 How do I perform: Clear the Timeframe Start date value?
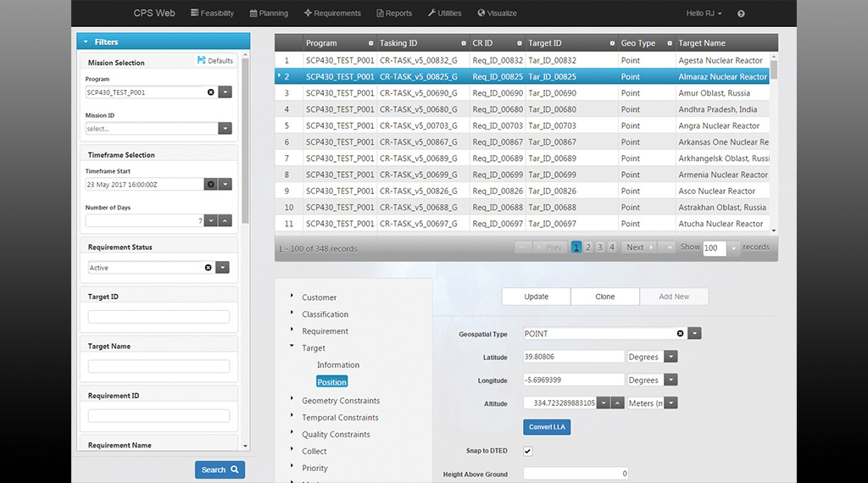pos(210,184)
